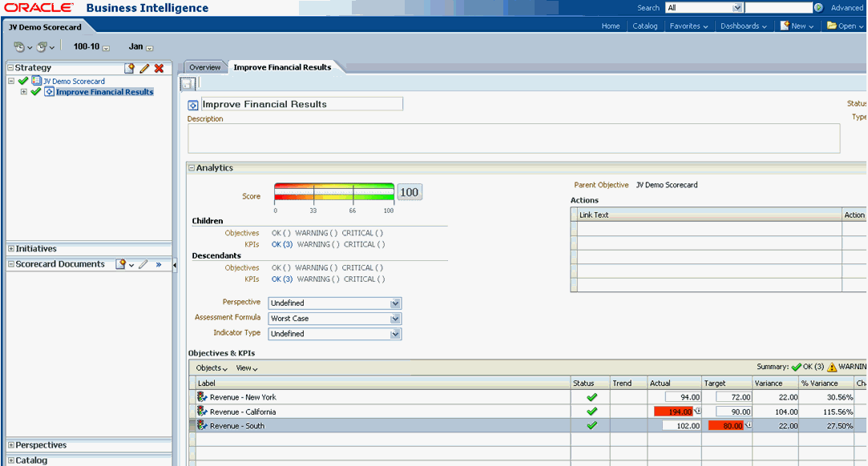Viewport: 868px width, 466px height.
Task: Open the Objects menu
Action: (x=212, y=368)
